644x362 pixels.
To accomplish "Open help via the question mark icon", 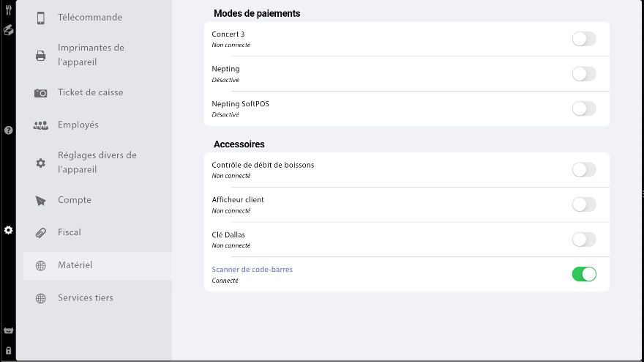I will coord(9,130).
